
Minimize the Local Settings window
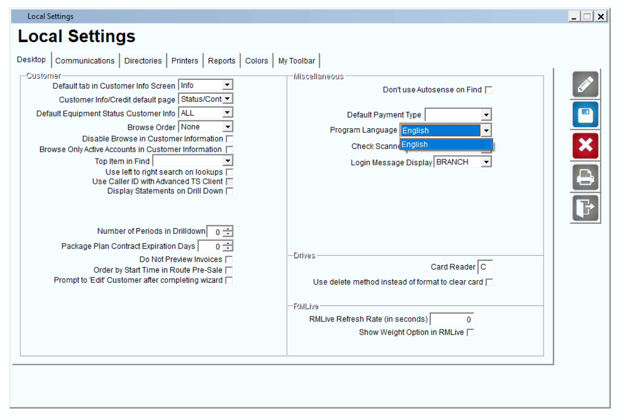click(573, 17)
